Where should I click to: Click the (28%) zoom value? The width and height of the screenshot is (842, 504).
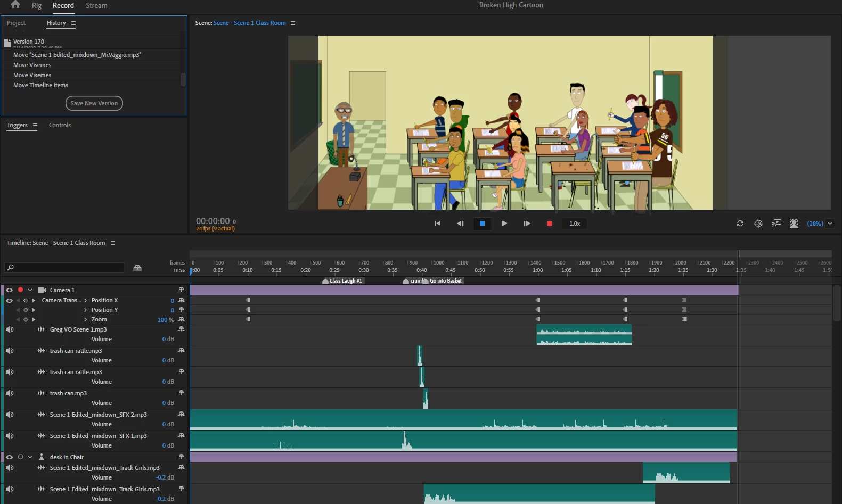click(x=815, y=224)
